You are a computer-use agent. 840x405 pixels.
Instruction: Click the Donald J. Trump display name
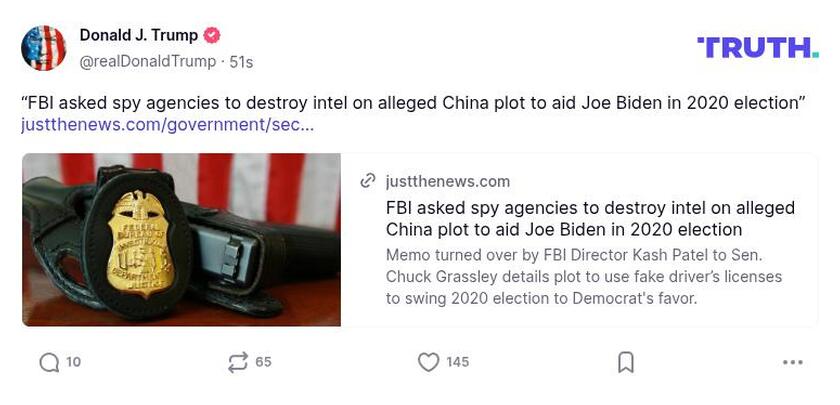(x=139, y=36)
